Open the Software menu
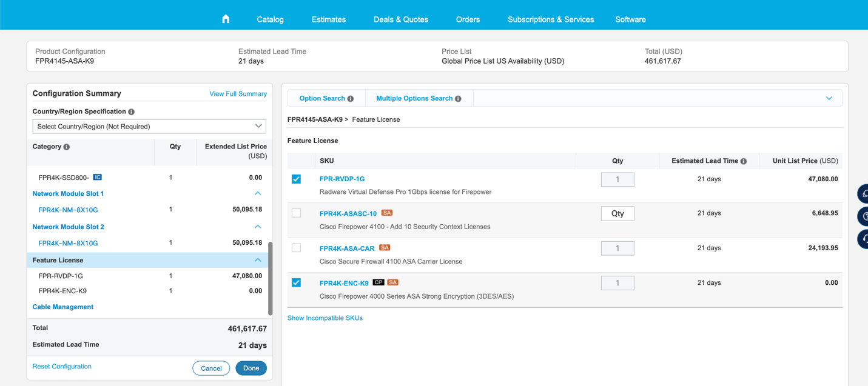Screen dimensions: 868x386 (630, 19)
